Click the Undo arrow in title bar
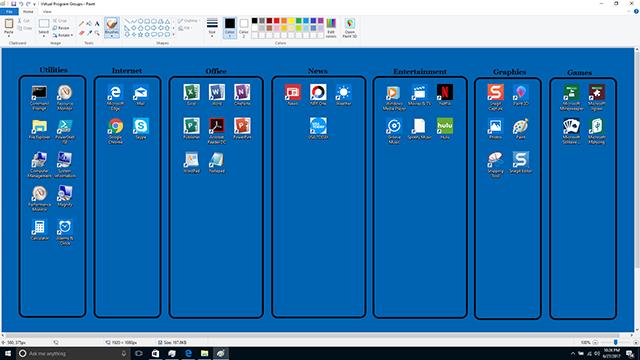This screenshot has width=640, height=360. coord(21,4)
